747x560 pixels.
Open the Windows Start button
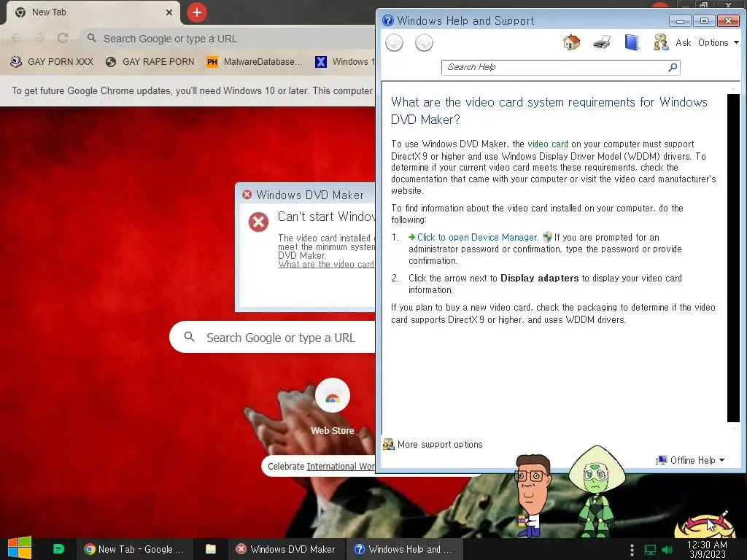coord(19,548)
